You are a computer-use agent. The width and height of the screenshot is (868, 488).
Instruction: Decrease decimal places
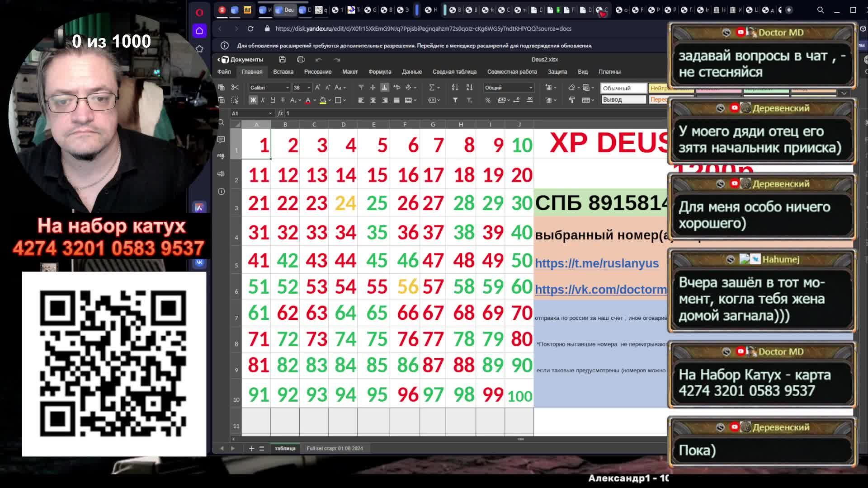coord(517,100)
